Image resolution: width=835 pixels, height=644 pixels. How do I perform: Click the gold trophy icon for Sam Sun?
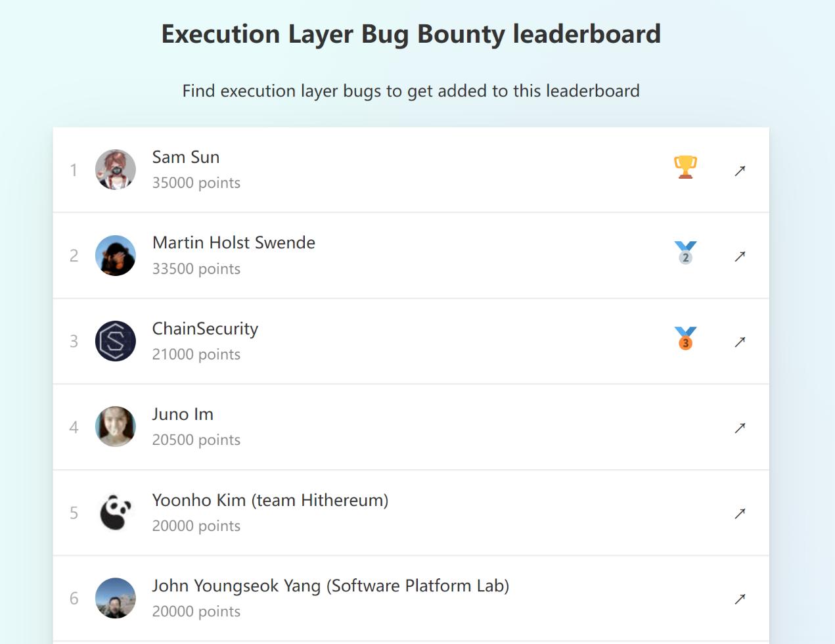(685, 167)
